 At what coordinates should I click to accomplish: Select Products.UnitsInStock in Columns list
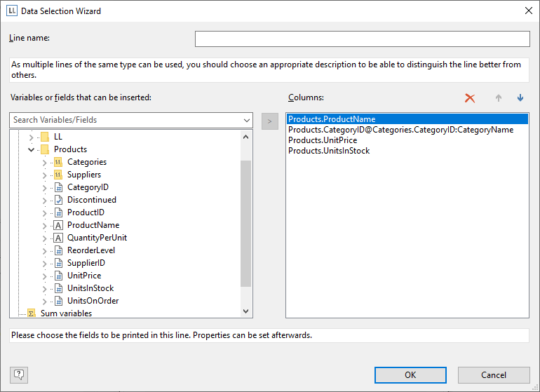pyautogui.click(x=329, y=151)
